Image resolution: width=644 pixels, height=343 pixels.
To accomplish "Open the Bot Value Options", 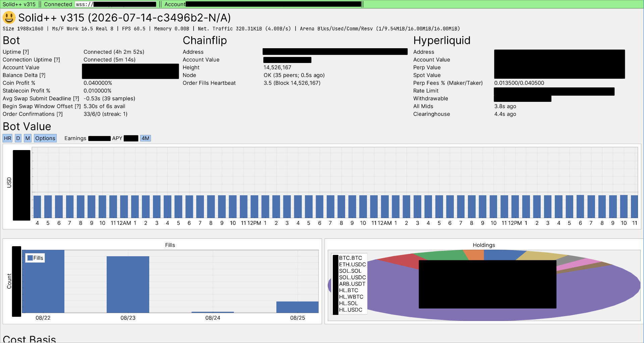I will (x=45, y=138).
